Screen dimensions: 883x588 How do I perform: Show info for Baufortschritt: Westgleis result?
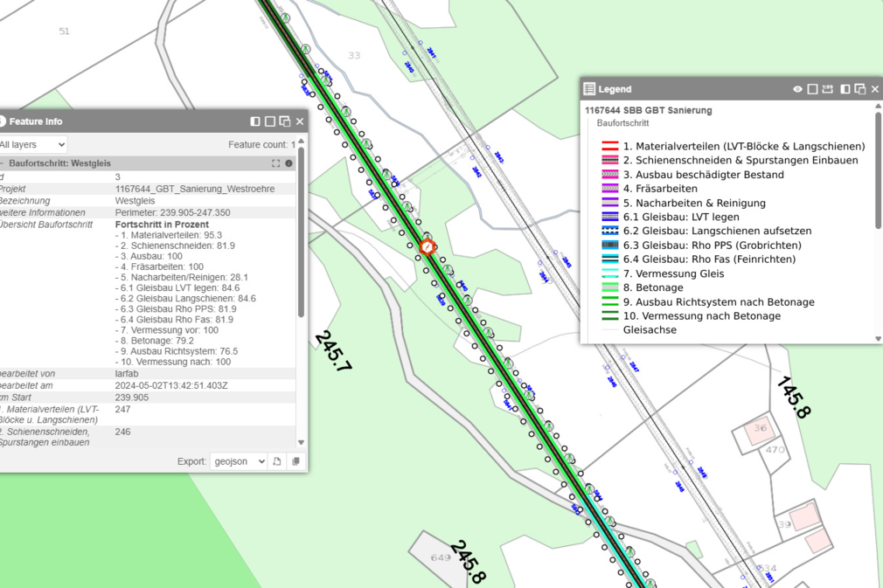[x=289, y=163]
